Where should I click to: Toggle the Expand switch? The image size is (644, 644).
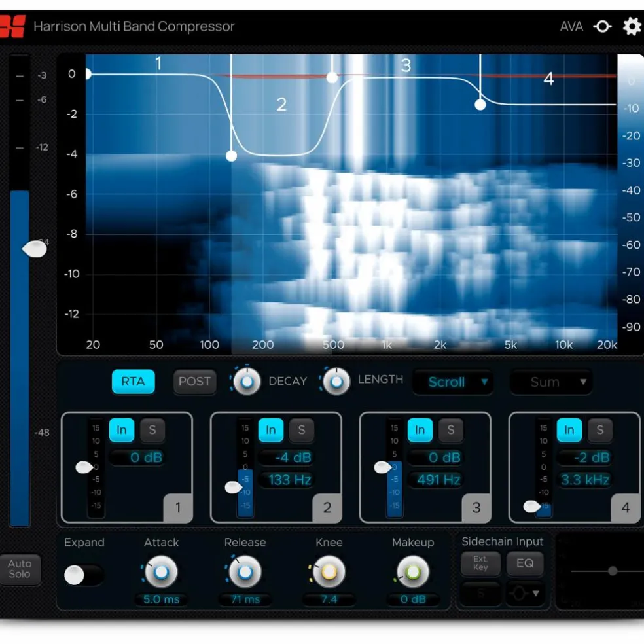coord(83,575)
